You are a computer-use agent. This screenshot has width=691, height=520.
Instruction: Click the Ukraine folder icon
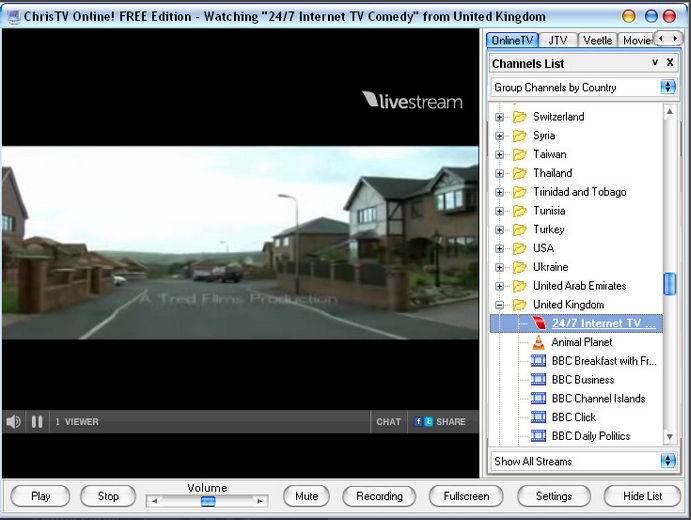(x=520, y=267)
